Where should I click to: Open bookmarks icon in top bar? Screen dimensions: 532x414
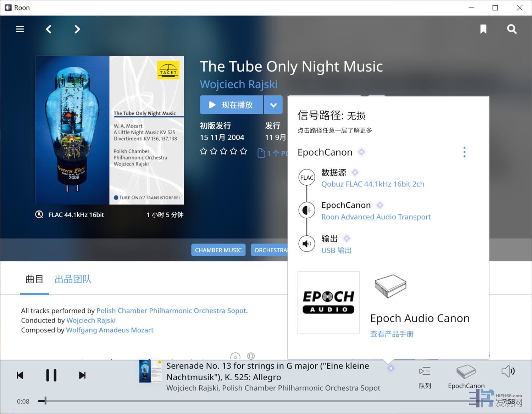tap(483, 29)
